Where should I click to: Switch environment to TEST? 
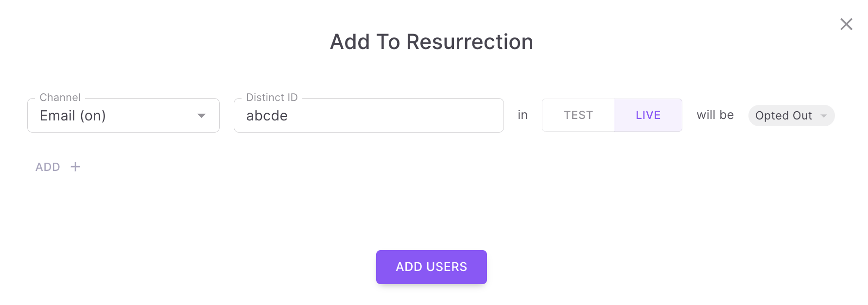(578, 115)
